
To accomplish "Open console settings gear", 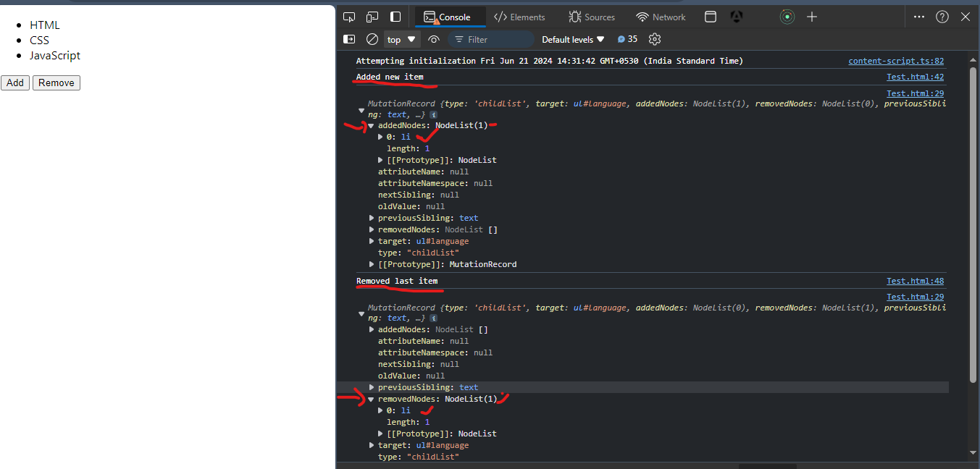I will click(655, 39).
